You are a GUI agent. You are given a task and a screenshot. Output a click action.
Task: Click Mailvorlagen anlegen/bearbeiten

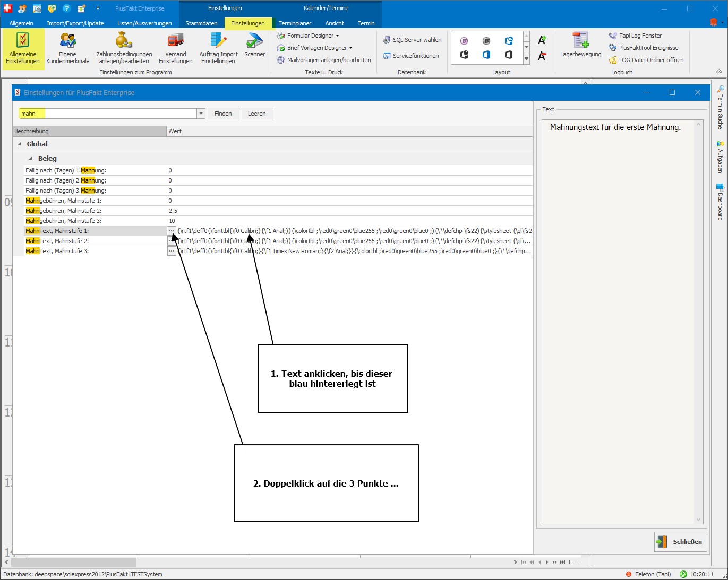tap(324, 60)
